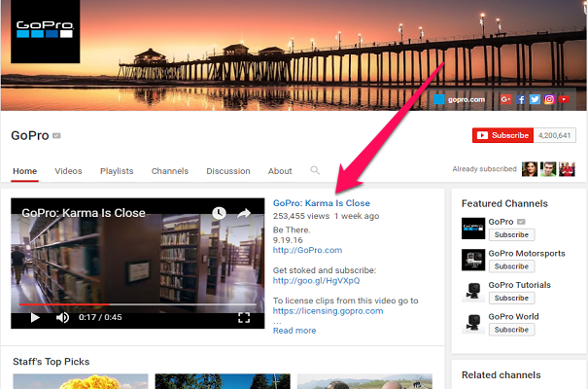Seek using the video progress bar
Screen dimensions: 588x389
click(x=136, y=304)
